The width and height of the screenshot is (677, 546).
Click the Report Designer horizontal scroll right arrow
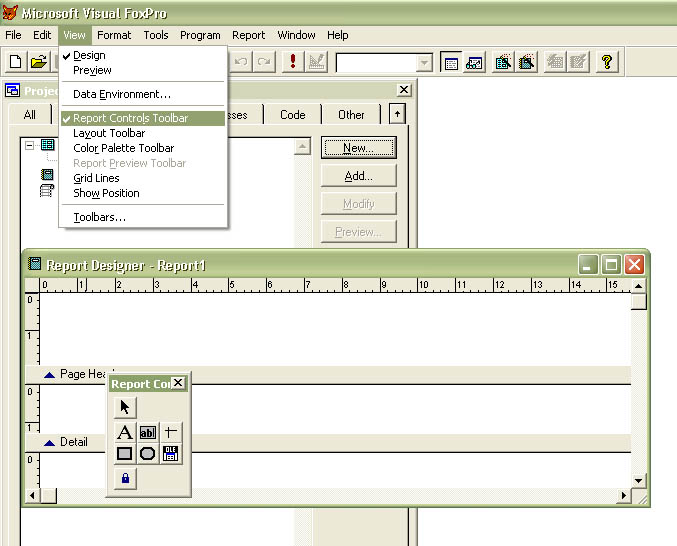[623, 496]
